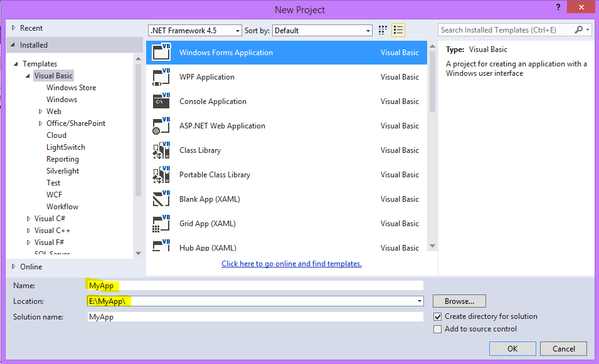This screenshot has width=599, height=364.
Task: Click the Blank App (XAML) icon
Action: click(x=161, y=199)
